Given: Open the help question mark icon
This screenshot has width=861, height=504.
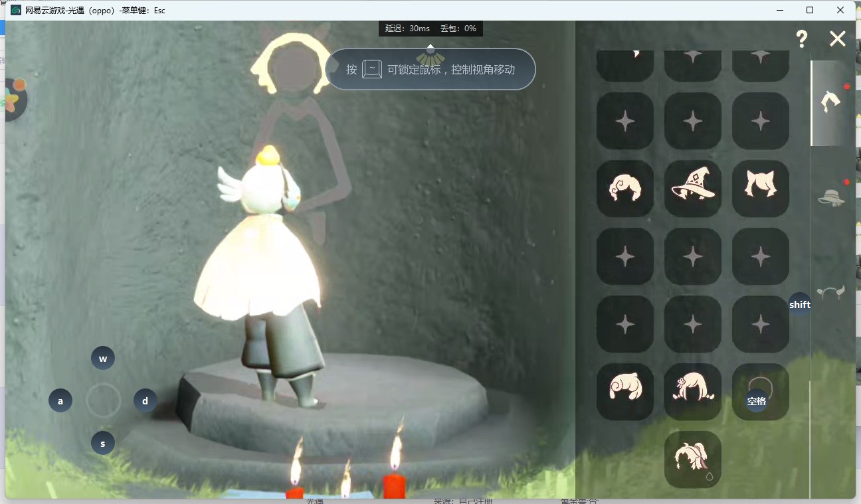Looking at the screenshot, I should pos(802,39).
